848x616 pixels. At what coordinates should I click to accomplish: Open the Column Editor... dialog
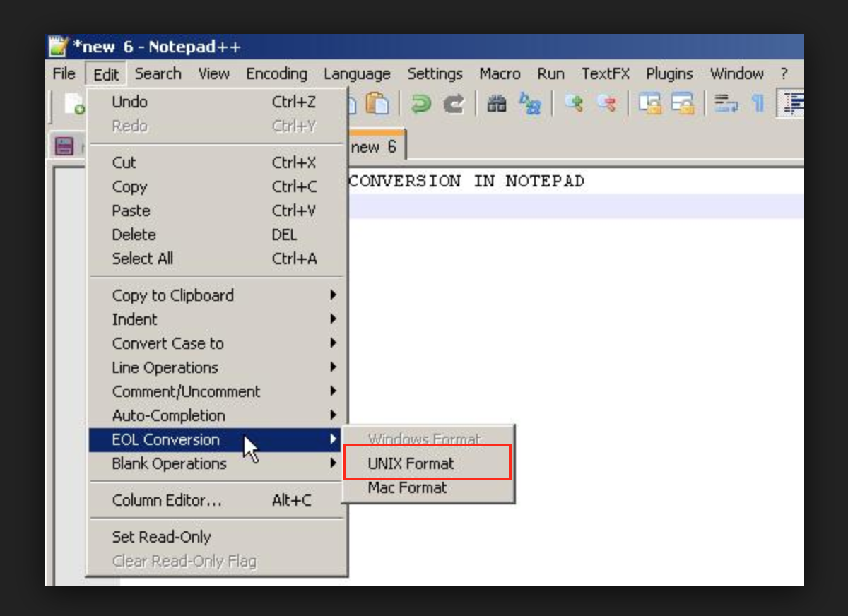216,500
